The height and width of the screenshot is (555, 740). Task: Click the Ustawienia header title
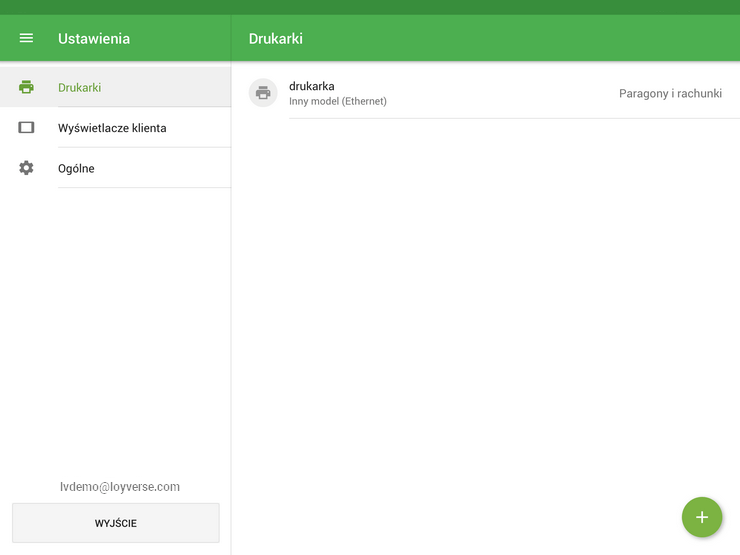coord(94,39)
